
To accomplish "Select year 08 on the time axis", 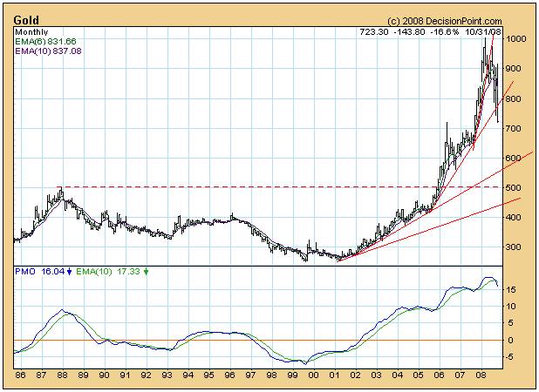I will (x=482, y=375).
